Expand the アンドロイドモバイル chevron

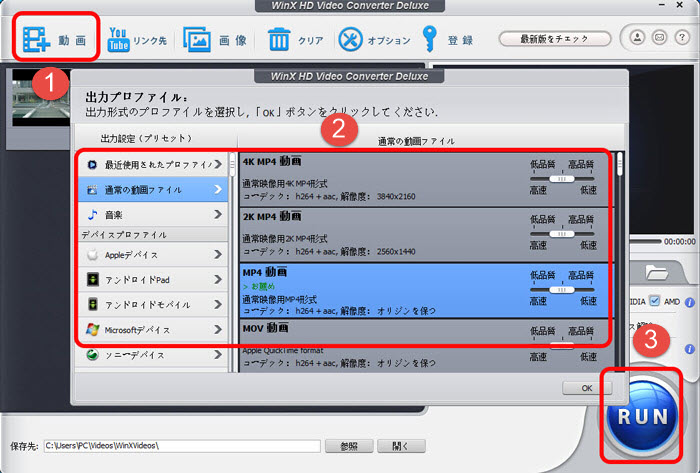218,304
